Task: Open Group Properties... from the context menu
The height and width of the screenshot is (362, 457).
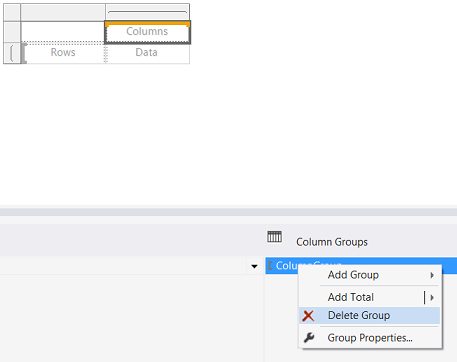Action: [x=370, y=338]
